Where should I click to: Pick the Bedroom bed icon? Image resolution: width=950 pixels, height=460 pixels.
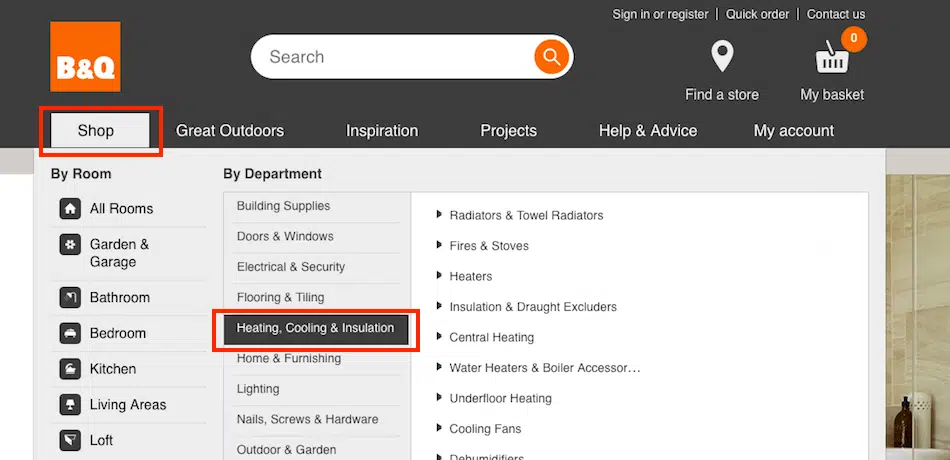(x=70, y=334)
